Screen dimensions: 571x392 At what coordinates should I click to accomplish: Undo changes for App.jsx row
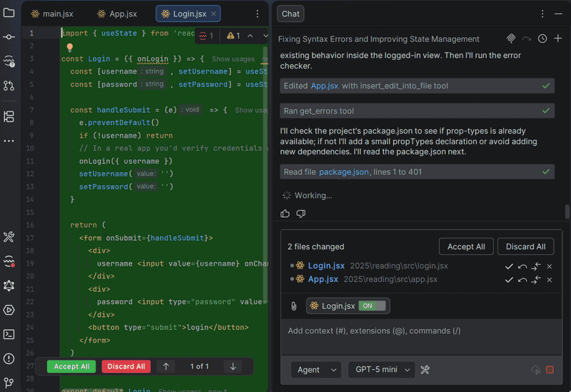coord(522,280)
